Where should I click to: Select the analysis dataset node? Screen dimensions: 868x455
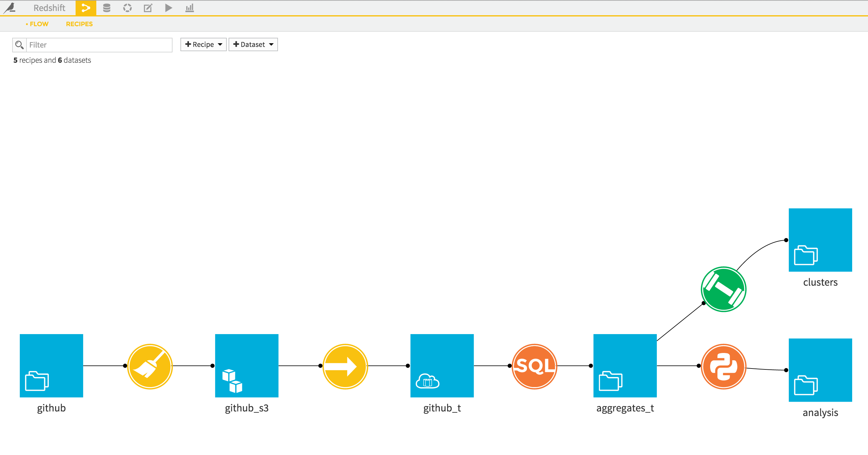pos(820,370)
